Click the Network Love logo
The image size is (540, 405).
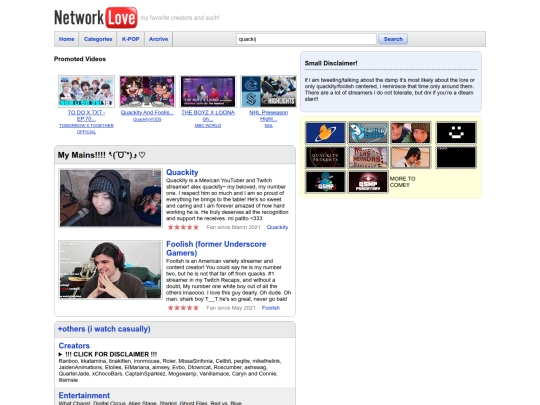coord(96,18)
